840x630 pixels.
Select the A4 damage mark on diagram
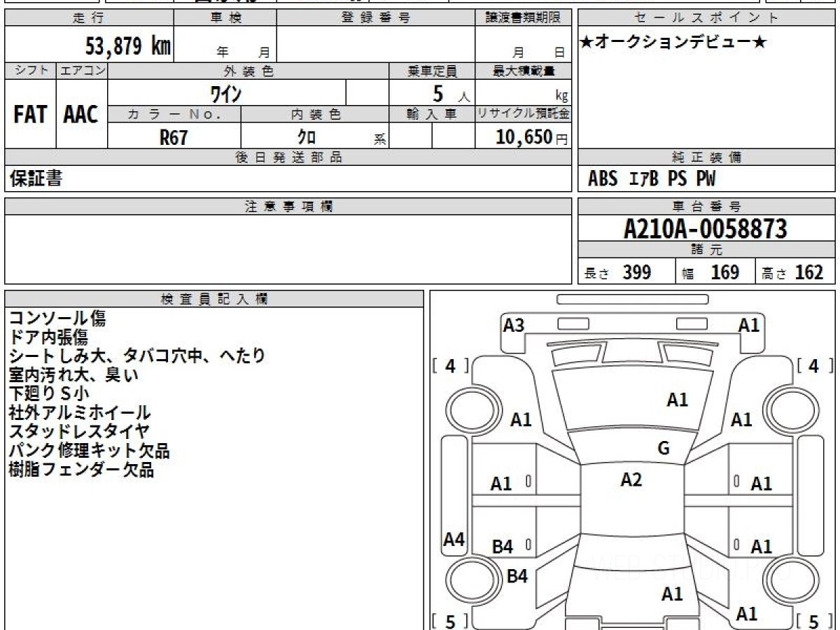(454, 540)
